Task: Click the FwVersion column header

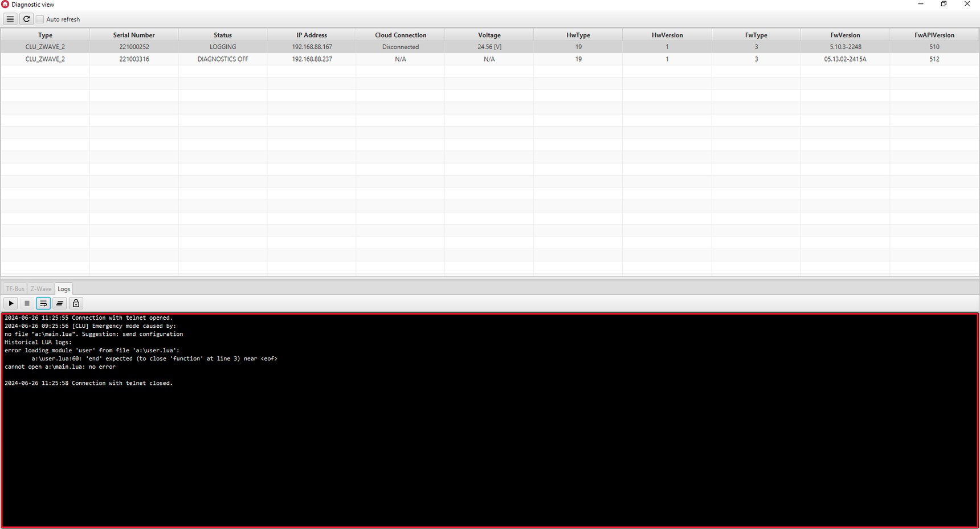Action: (845, 35)
